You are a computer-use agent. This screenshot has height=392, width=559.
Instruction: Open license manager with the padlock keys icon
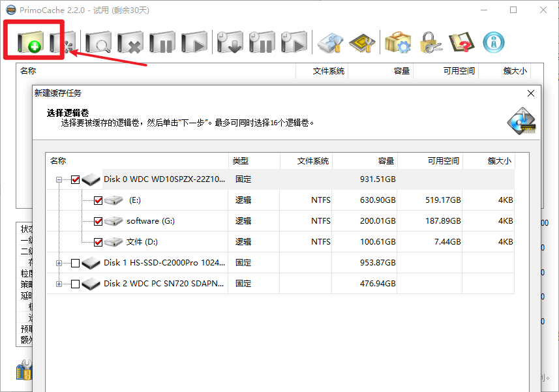[432, 41]
